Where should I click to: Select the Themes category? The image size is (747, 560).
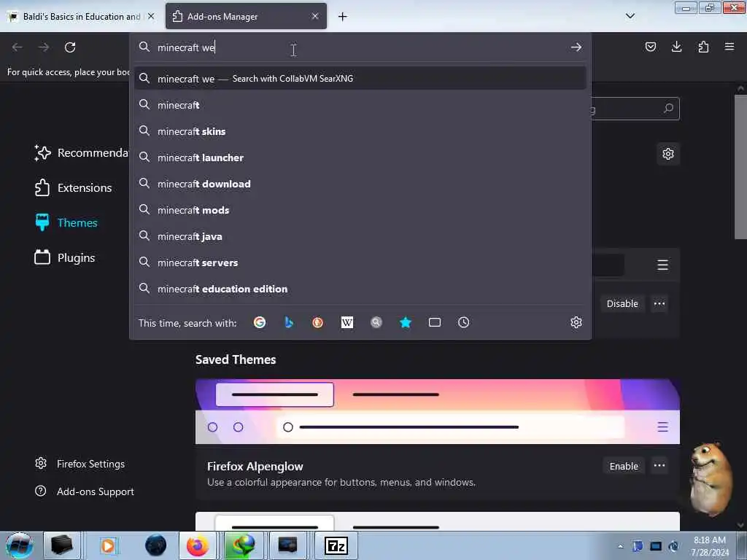[66, 222]
